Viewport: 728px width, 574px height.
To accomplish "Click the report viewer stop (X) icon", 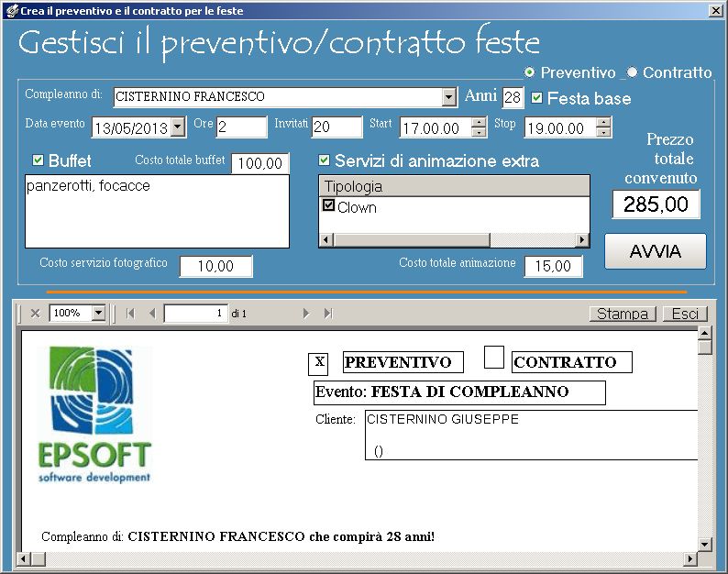I will (x=35, y=314).
